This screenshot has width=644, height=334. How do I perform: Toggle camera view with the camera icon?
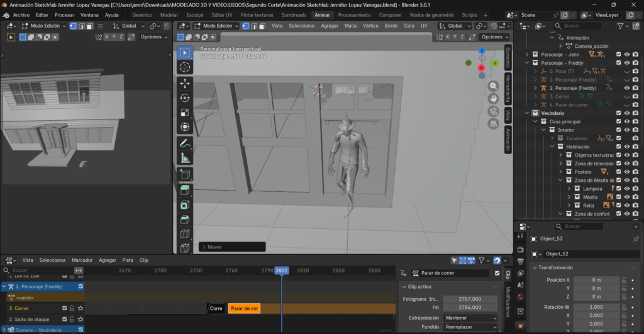tap(493, 111)
